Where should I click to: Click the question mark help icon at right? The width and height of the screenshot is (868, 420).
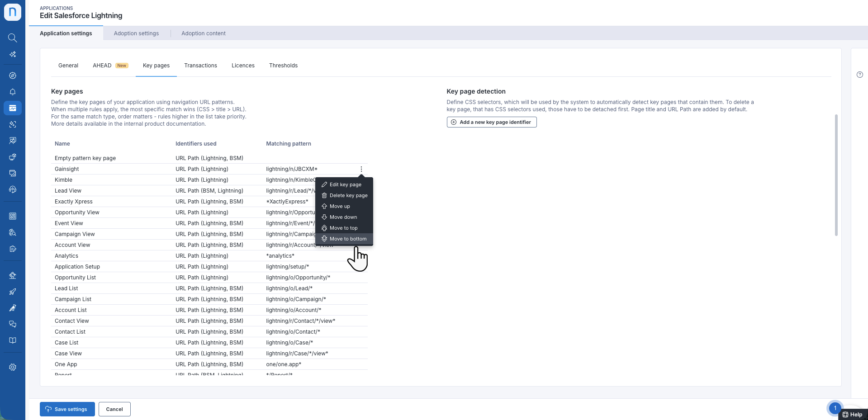pos(860,75)
